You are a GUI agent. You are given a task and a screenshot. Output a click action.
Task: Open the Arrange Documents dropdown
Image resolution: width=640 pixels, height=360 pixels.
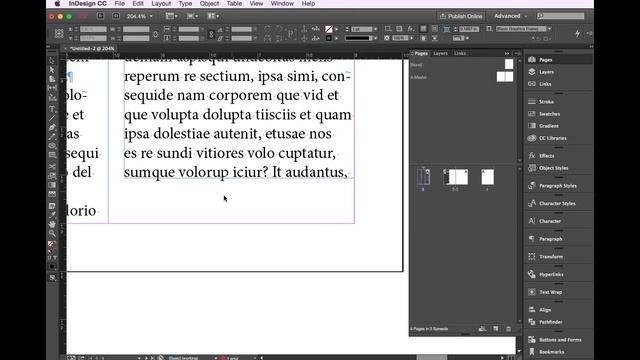click(213, 16)
